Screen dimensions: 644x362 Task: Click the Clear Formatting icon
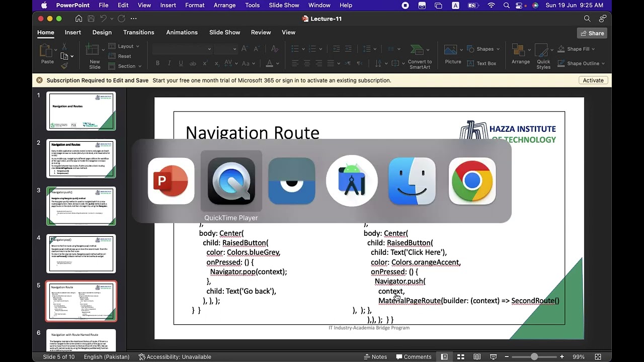(x=275, y=49)
